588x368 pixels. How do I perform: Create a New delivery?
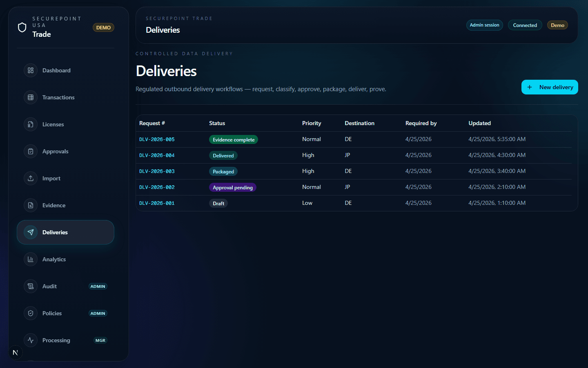click(550, 87)
